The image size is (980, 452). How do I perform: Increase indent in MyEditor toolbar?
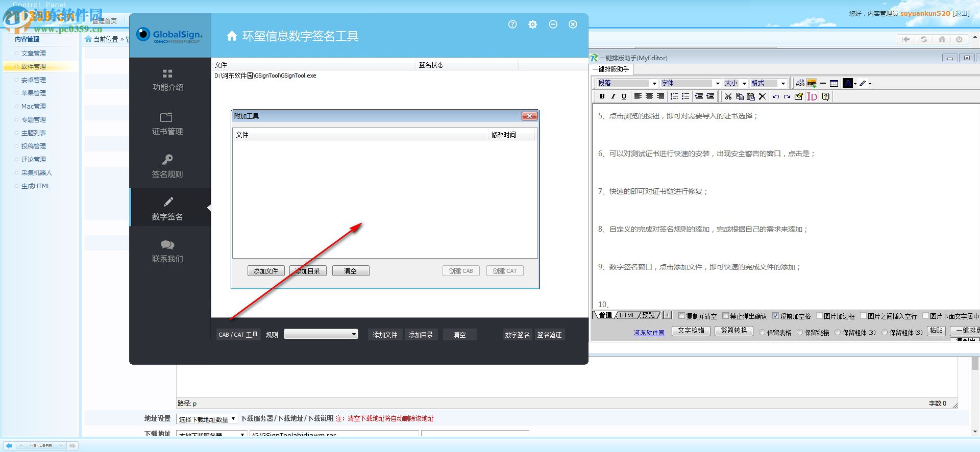(710, 96)
